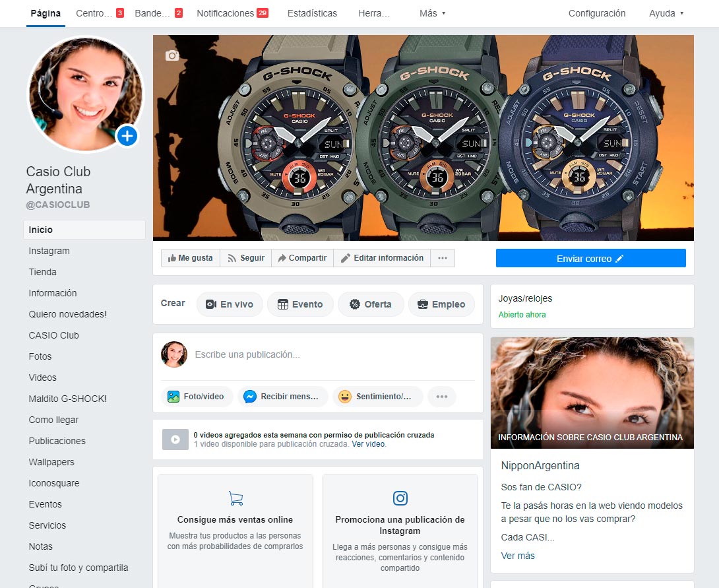719x588 pixels.
Task: Click the NipponArgentina heading
Action: pyautogui.click(x=540, y=465)
